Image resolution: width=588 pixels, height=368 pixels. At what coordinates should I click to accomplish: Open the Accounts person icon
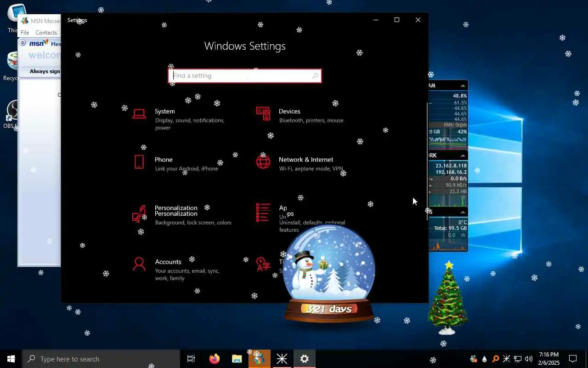(x=139, y=264)
